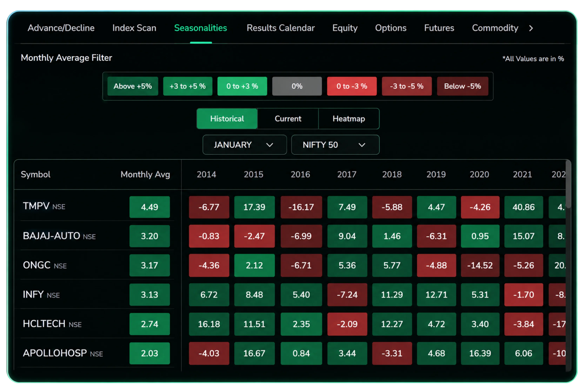Image resolution: width=584 pixels, height=392 pixels.
Task: Click TMPV monthly average 4.49 cell
Action: (150, 207)
